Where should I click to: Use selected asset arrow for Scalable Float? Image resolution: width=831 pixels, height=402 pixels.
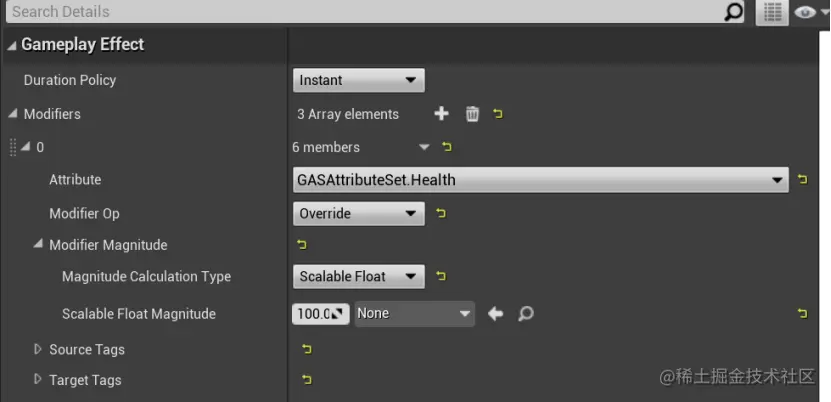495,314
